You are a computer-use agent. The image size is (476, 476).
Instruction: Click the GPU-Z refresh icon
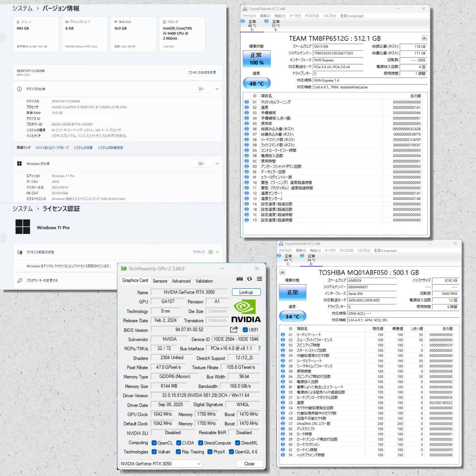(250, 279)
